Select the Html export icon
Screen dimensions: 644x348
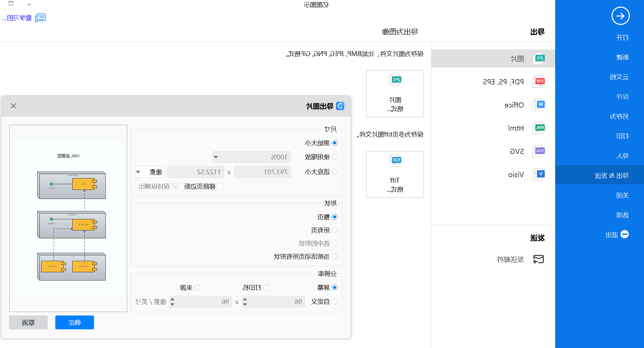(x=539, y=128)
